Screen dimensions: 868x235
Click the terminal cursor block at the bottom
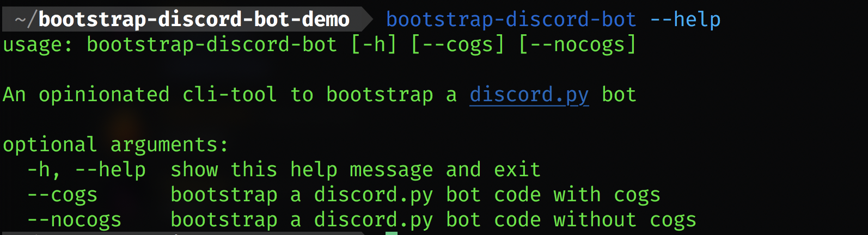click(392, 233)
